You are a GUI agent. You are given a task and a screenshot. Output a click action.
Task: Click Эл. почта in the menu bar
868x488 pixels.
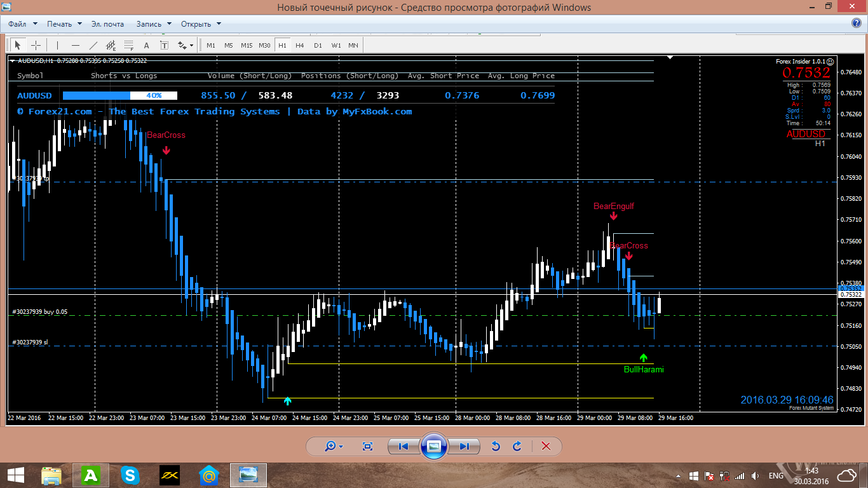pos(107,24)
